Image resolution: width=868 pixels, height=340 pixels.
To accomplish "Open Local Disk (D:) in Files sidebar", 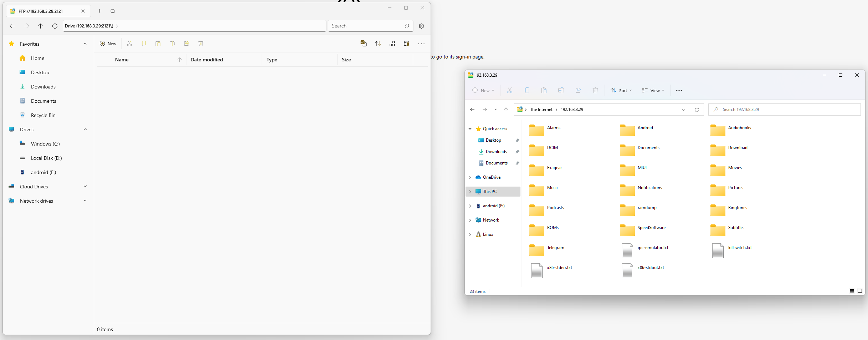I will coord(46,158).
